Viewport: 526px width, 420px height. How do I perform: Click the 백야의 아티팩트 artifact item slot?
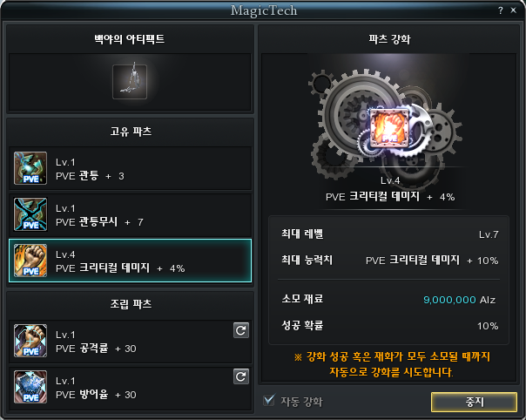130,82
